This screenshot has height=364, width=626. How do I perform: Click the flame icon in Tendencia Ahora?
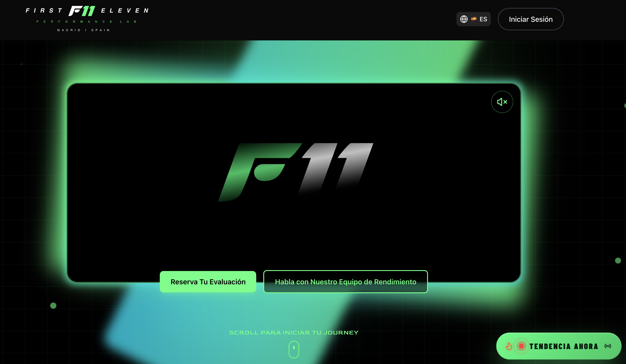point(509,346)
